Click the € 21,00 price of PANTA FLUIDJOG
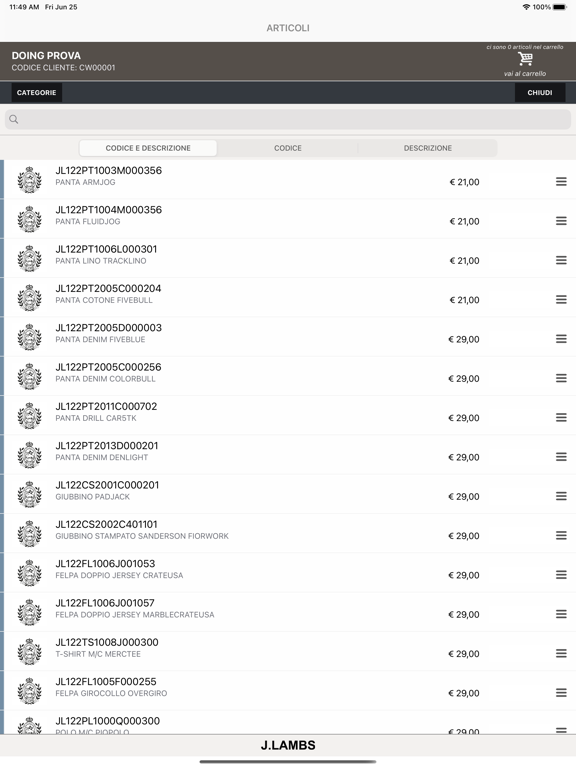Viewport: 576px width, 768px height. [x=464, y=221]
